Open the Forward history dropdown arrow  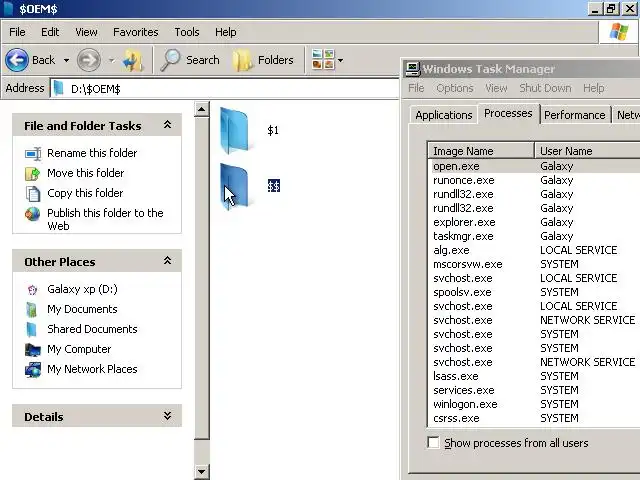click(111, 60)
